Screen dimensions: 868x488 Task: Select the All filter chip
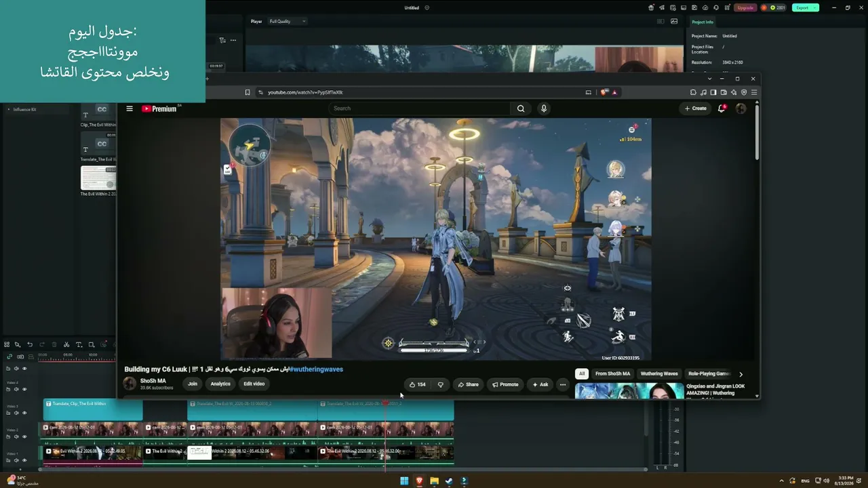pyautogui.click(x=581, y=373)
